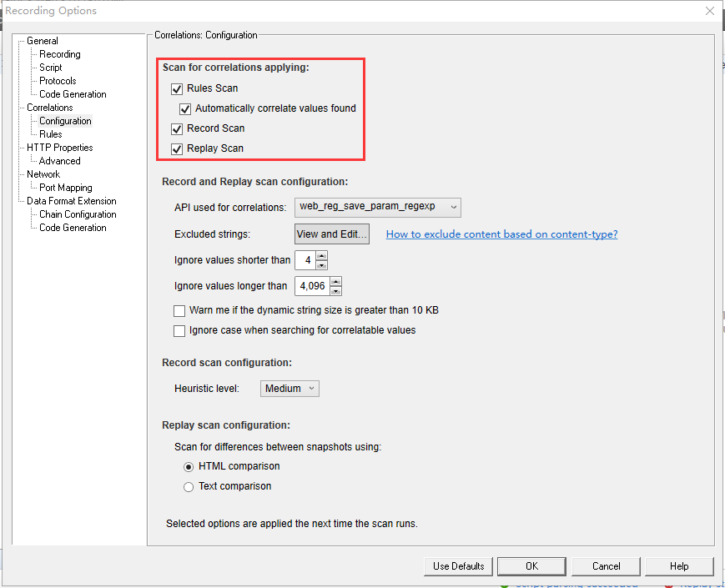The width and height of the screenshot is (725, 588).
Task: Click the Use Defaults button
Action: coord(457,566)
